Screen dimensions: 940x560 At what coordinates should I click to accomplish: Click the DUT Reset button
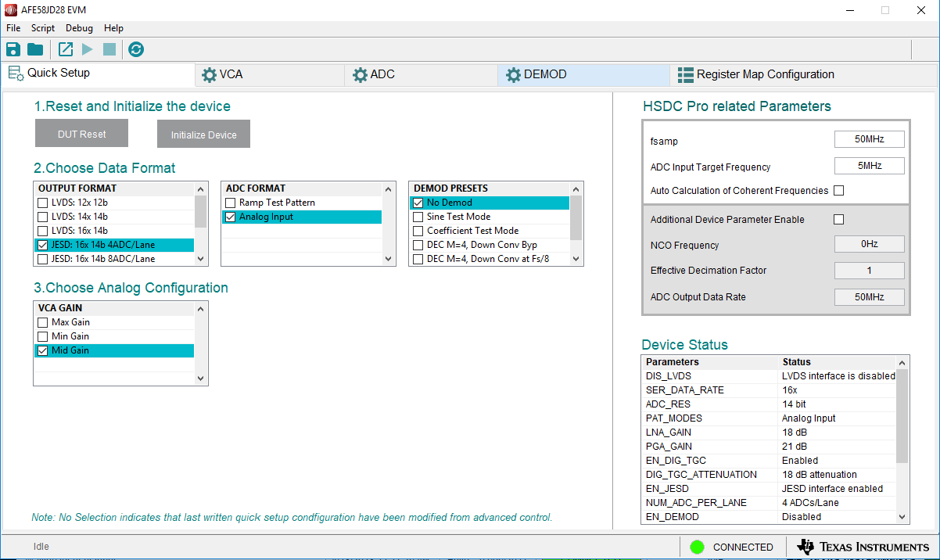click(x=81, y=134)
